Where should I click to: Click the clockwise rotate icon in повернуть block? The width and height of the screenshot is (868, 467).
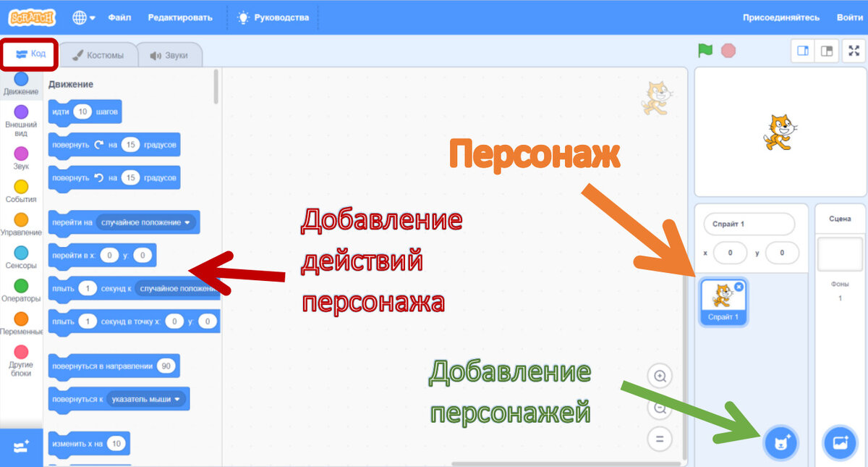[x=99, y=145]
